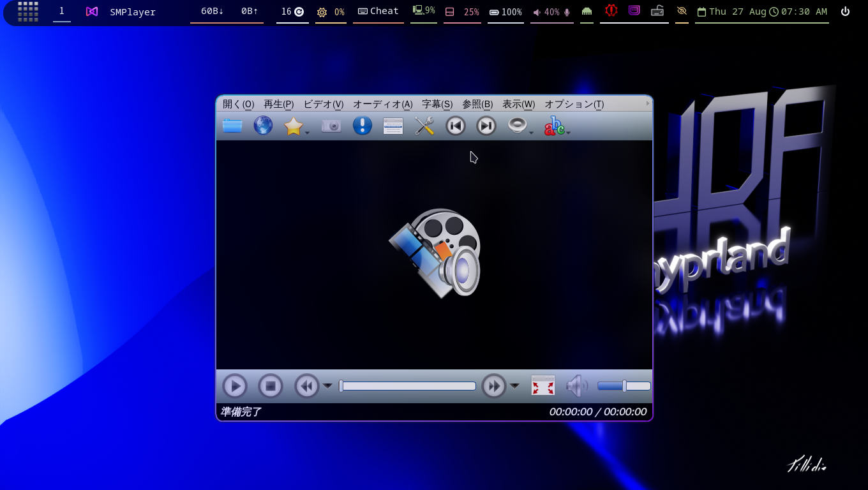Click the memory usage 9% indicator

424,11
